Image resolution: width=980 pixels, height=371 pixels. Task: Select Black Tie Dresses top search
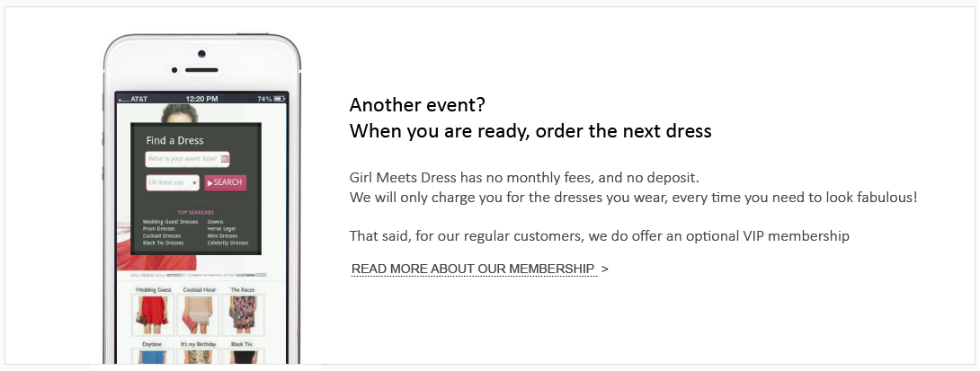(163, 243)
